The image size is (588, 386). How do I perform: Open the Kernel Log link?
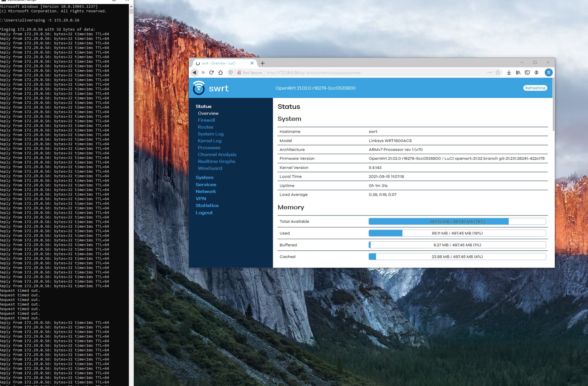point(209,141)
